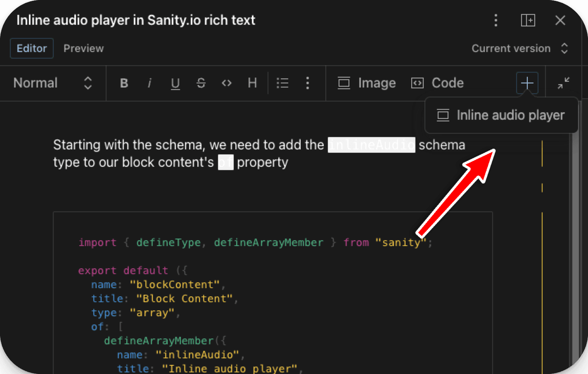
Task: Collapse the full-screen editor
Action: 563,83
